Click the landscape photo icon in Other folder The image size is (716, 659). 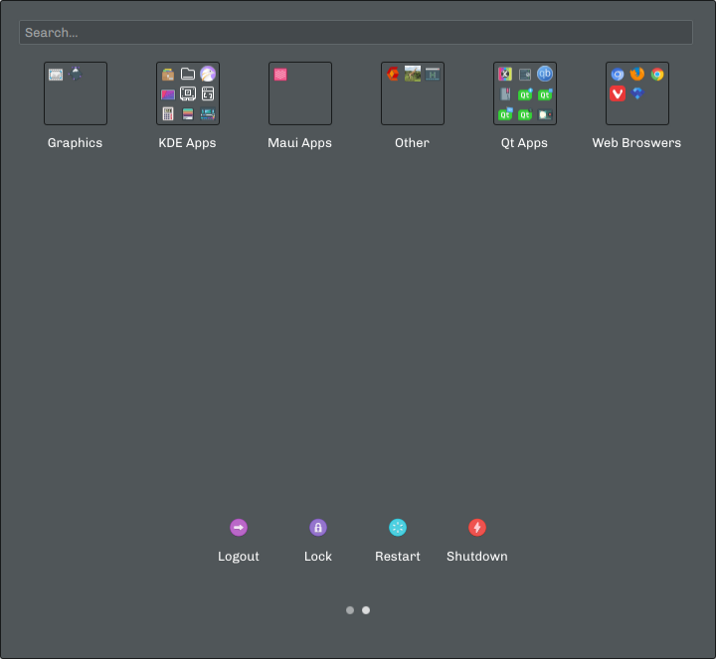click(412, 74)
